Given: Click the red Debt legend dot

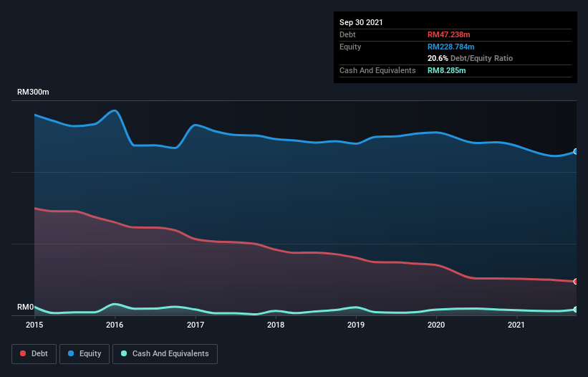Looking at the screenshot, I should point(23,353).
